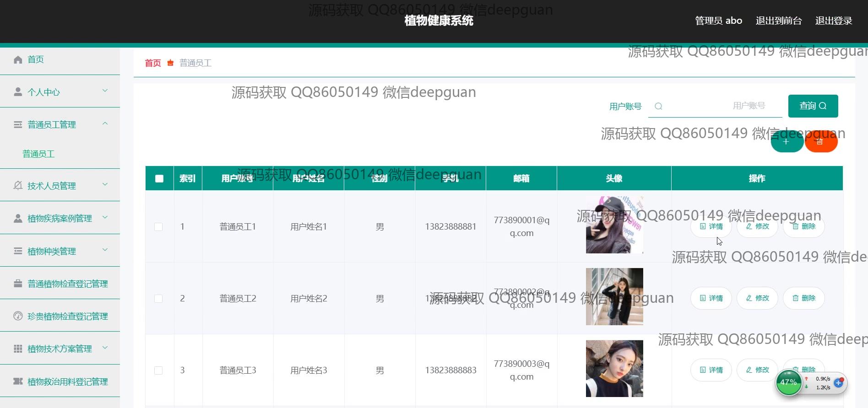
Task: Click the 查询 search button
Action: coord(813,106)
